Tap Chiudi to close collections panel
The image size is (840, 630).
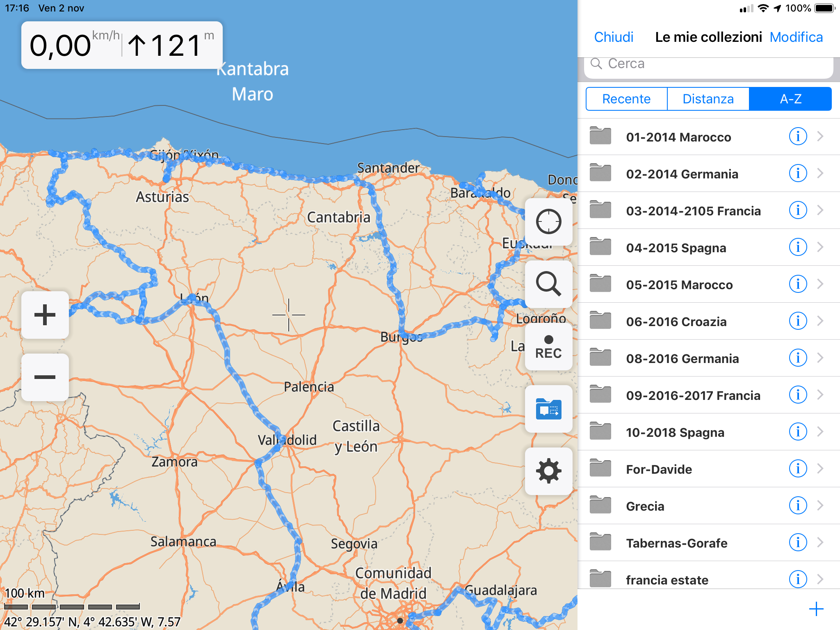click(x=614, y=37)
